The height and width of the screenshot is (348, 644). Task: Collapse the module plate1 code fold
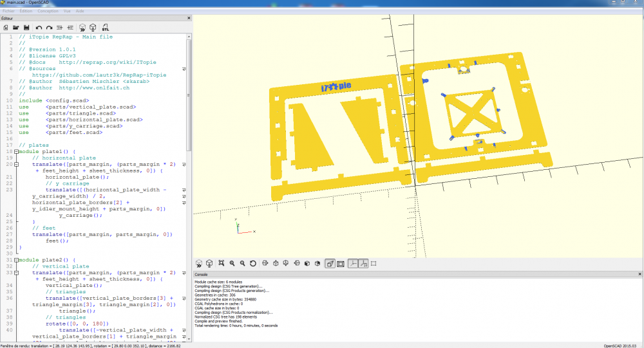[x=17, y=151]
